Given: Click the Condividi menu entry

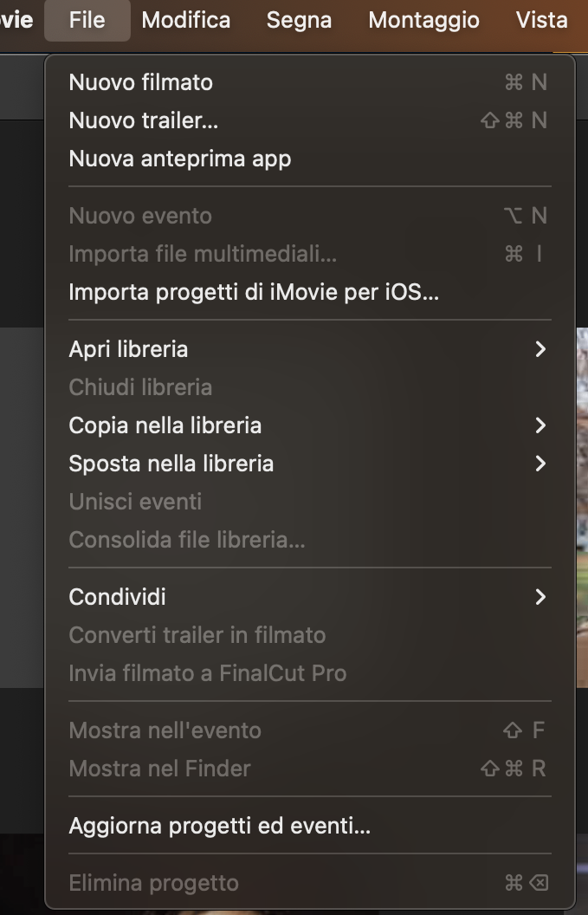Looking at the screenshot, I should click(x=310, y=597).
